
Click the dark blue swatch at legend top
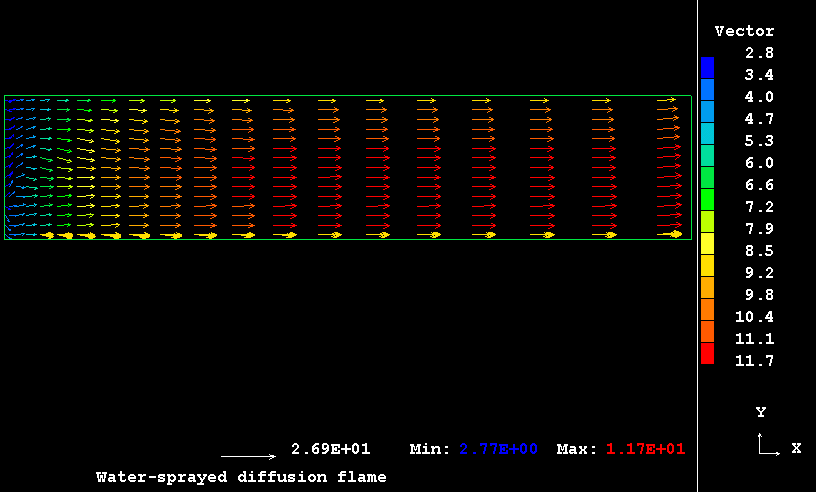pyautogui.click(x=707, y=67)
